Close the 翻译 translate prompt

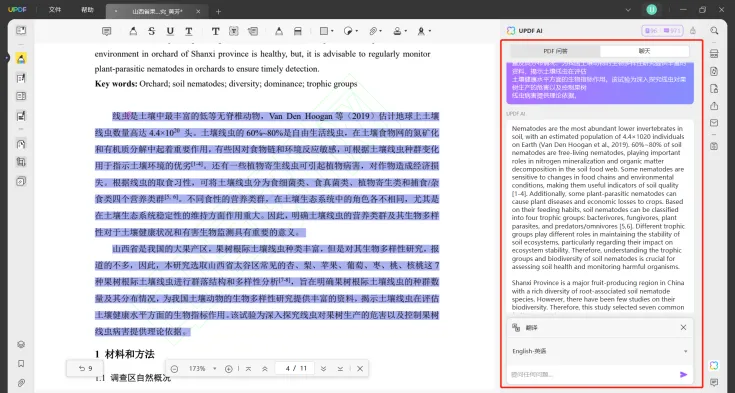pyautogui.click(x=683, y=327)
